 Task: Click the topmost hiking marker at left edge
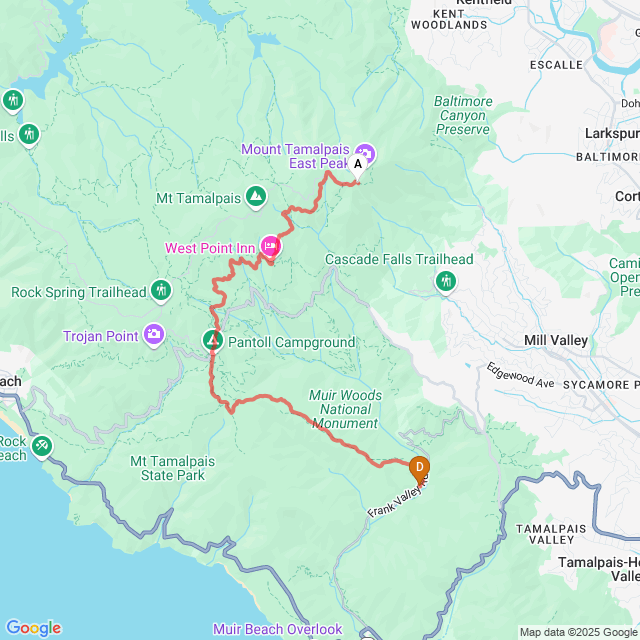(13, 100)
